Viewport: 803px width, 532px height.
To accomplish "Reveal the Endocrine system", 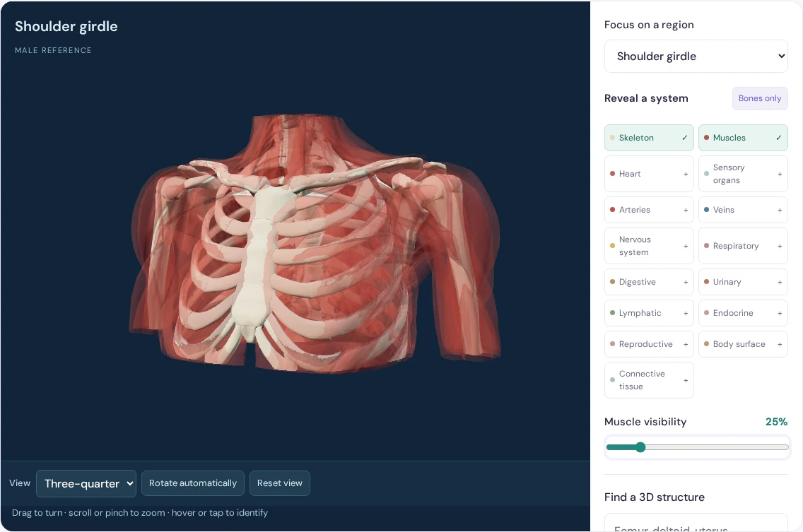I will click(x=743, y=313).
